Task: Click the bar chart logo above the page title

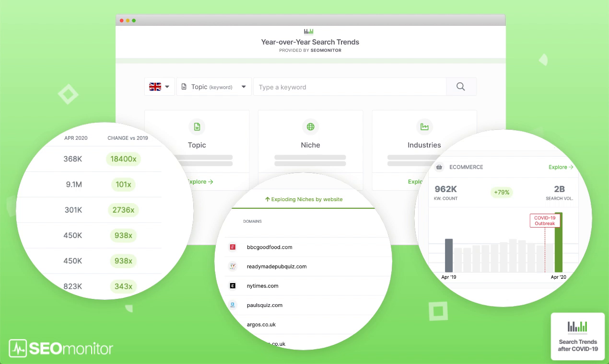Action: click(309, 31)
